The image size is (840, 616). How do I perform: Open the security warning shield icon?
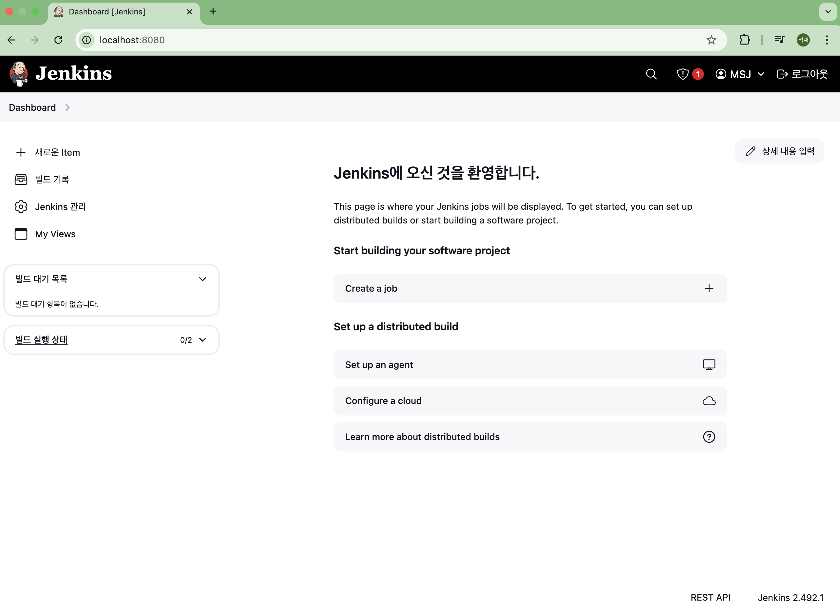click(x=683, y=74)
